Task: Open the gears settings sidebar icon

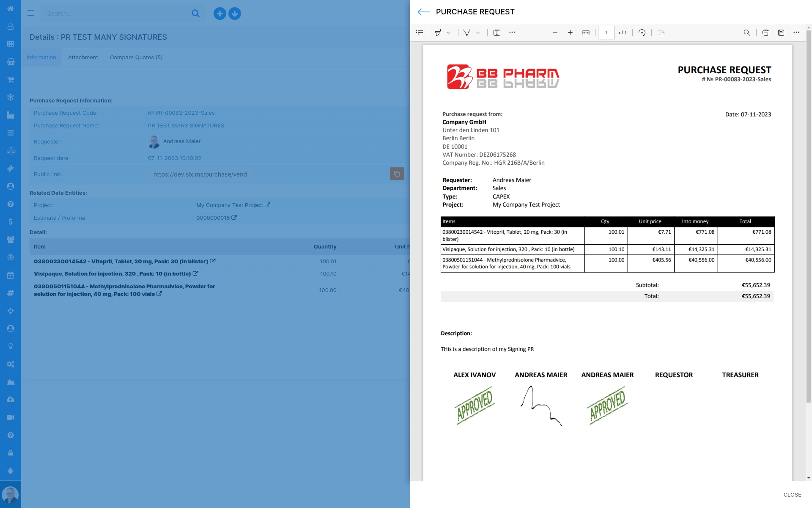Action: [11, 364]
